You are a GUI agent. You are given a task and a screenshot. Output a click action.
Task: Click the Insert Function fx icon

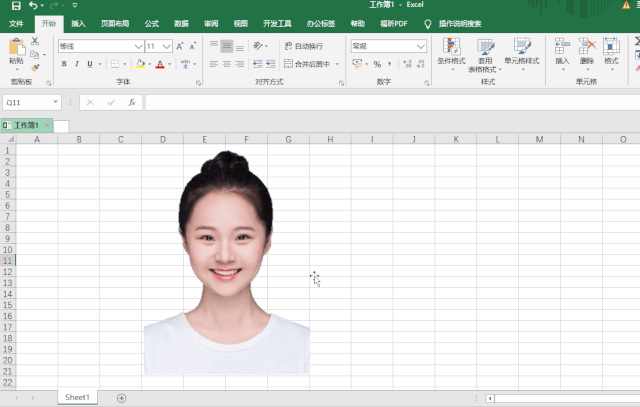pos(132,102)
